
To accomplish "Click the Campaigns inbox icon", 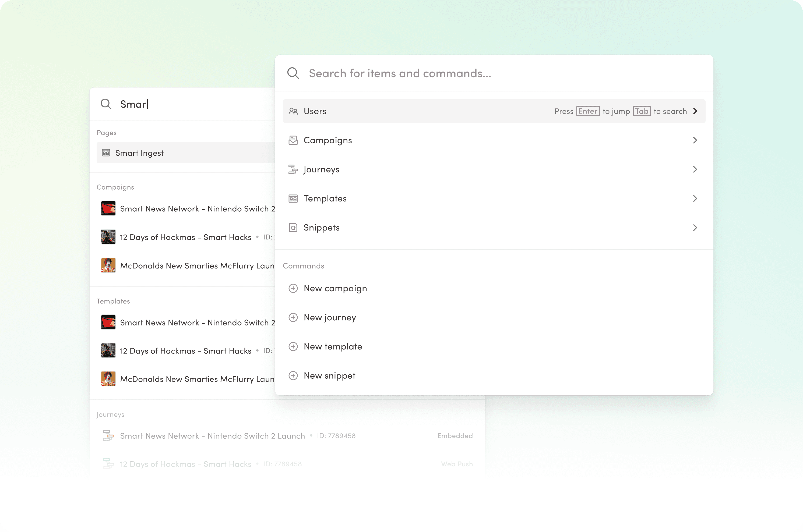I will [x=293, y=140].
